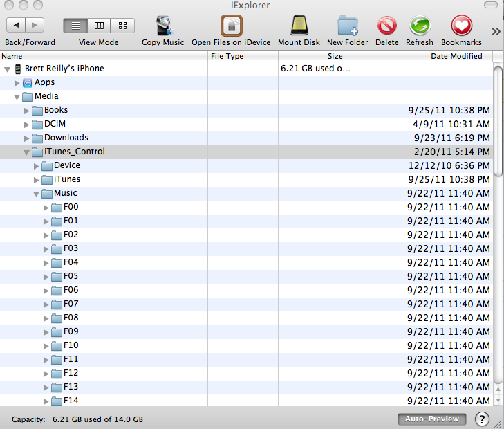Collapse the Media folder
The image size is (504, 429).
click(x=17, y=97)
